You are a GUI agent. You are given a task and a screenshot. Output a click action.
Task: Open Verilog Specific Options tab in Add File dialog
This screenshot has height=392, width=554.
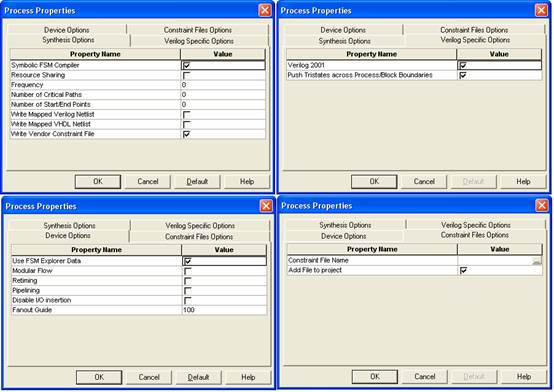click(x=476, y=225)
